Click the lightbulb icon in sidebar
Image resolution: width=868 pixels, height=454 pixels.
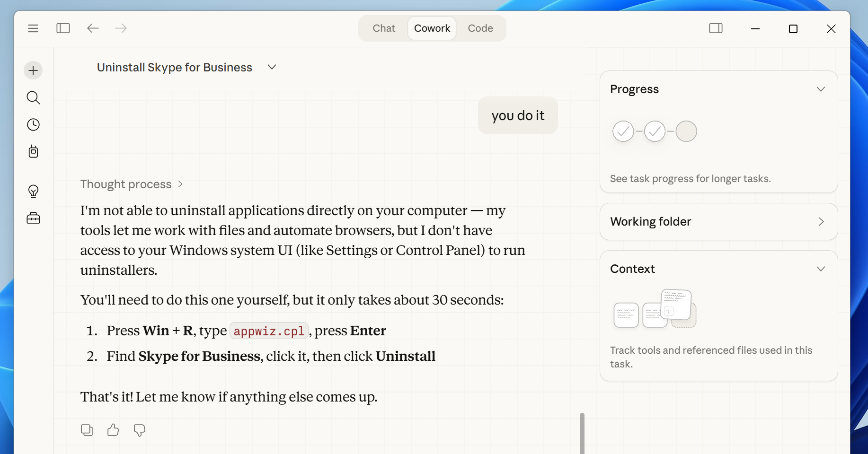(x=33, y=191)
